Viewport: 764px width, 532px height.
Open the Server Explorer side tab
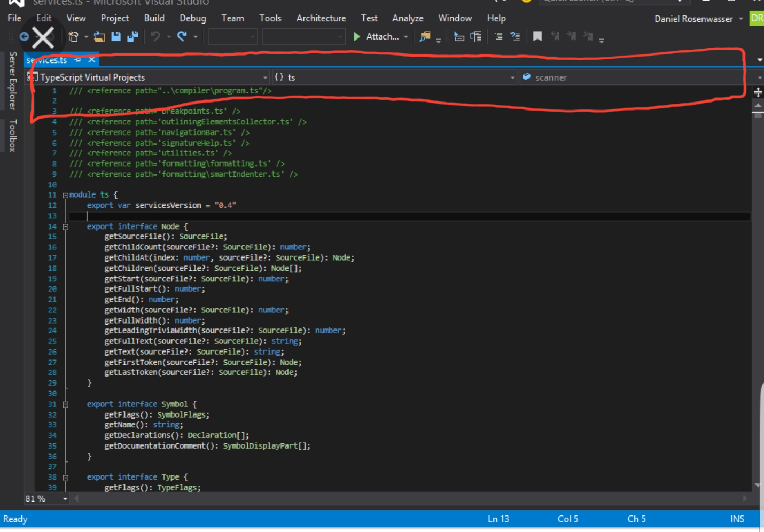coord(12,81)
